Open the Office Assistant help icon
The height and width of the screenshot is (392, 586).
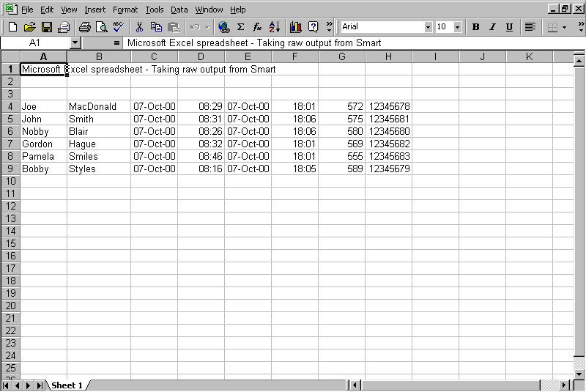tap(313, 27)
